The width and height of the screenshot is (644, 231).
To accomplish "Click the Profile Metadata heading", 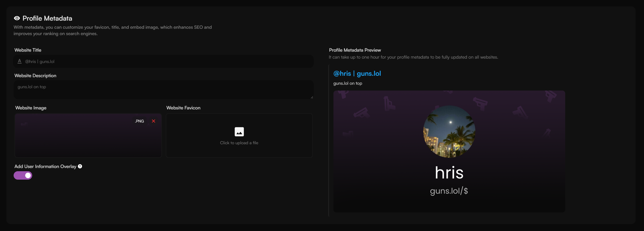I will click(48, 18).
